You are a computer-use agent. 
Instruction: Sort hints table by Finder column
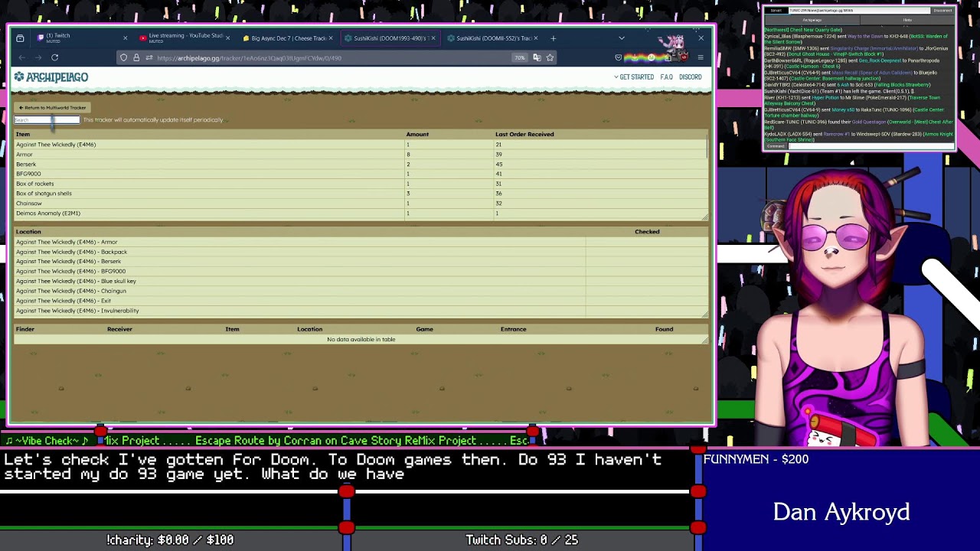25,329
